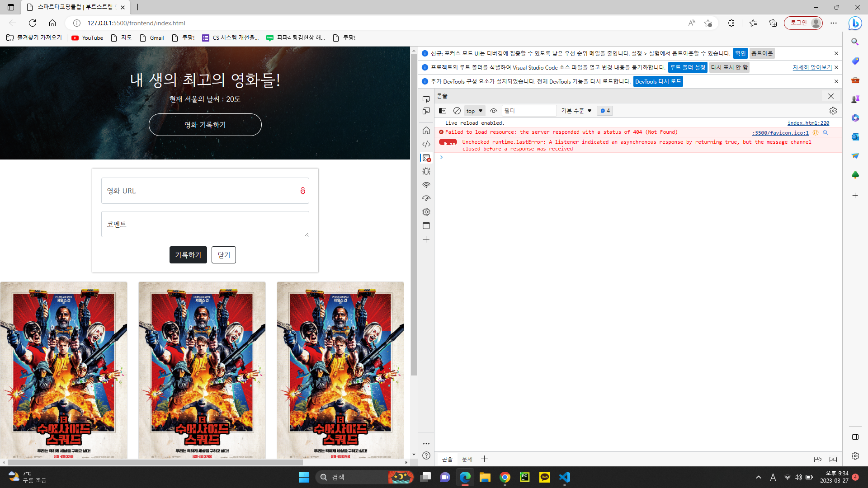Image resolution: width=868 pixels, height=488 pixels.
Task: Open the DevTools help question icon
Action: coord(426,455)
